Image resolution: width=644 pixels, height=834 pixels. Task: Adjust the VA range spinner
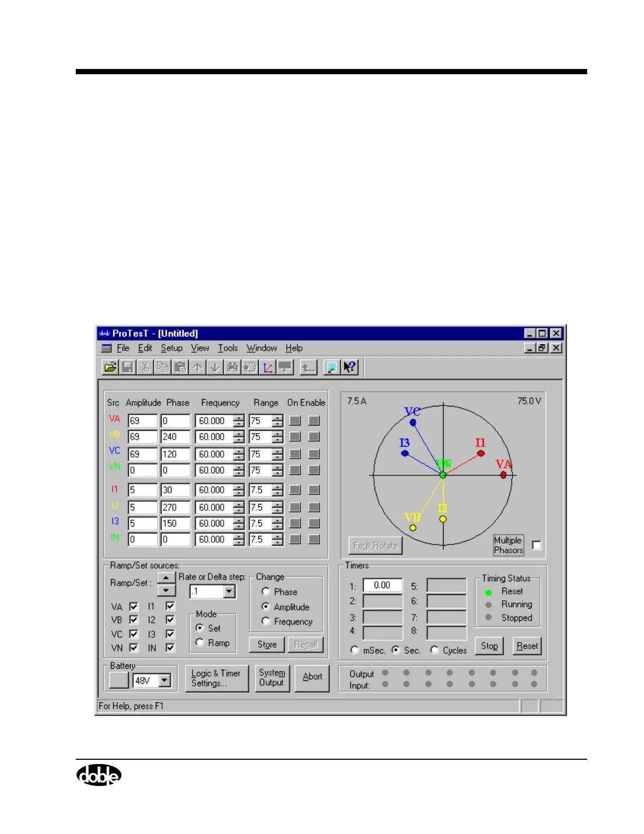pos(277,421)
